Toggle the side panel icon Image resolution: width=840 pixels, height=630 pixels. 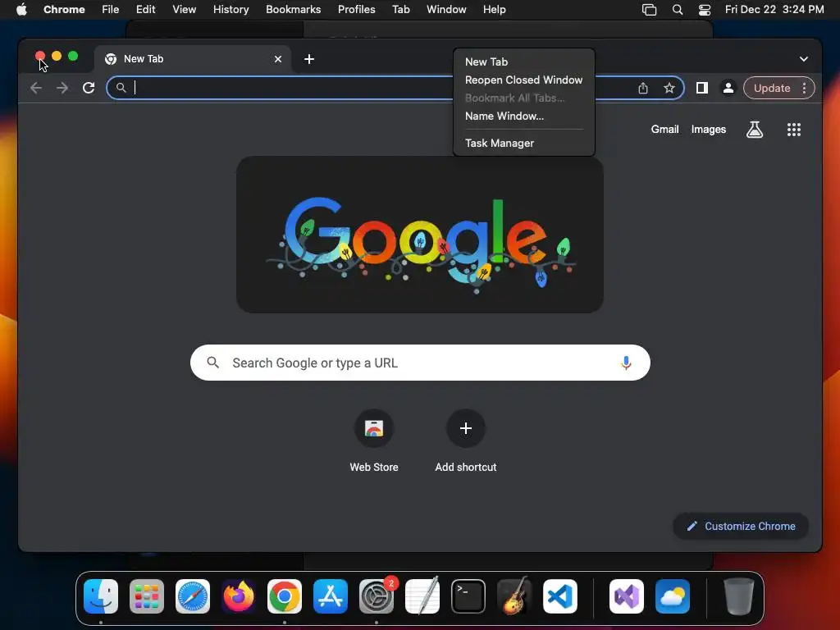pos(702,88)
